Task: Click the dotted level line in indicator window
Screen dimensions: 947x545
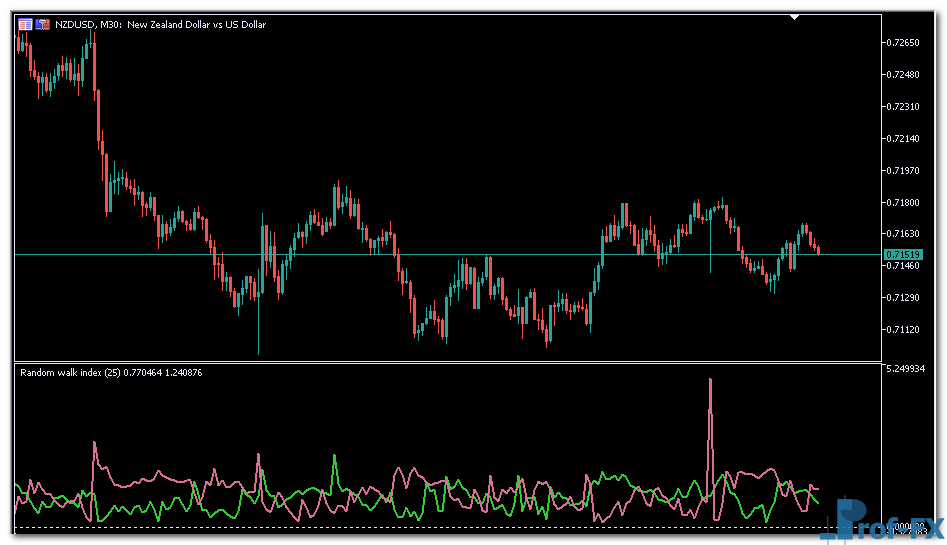Action: [400, 527]
